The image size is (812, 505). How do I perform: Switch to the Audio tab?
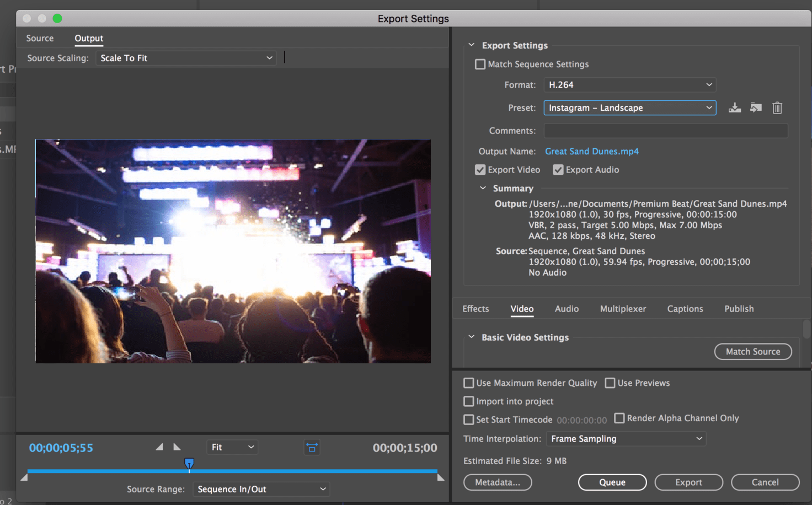567,309
